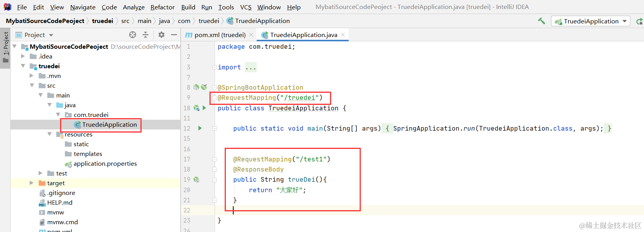Image resolution: width=644 pixels, height=232 pixels.
Task: Click MybatiSourceCodePeoject in breadcrumb bar
Action: coord(45,21)
